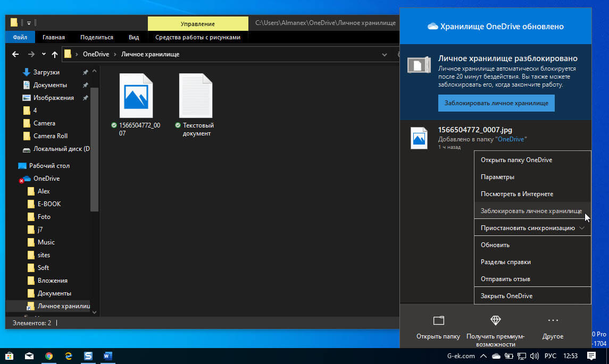Open the Soft folder under OneDrive
The width and height of the screenshot is (609, 364).
[x=43, y=268]
